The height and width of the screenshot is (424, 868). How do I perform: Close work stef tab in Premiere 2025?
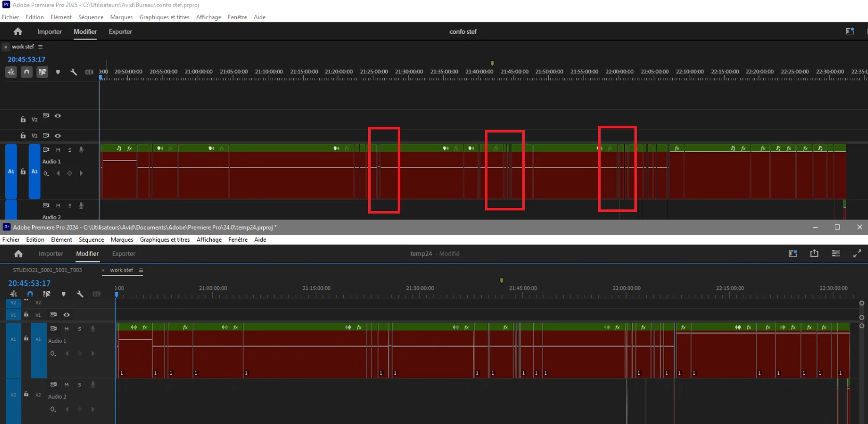[6, 47]
